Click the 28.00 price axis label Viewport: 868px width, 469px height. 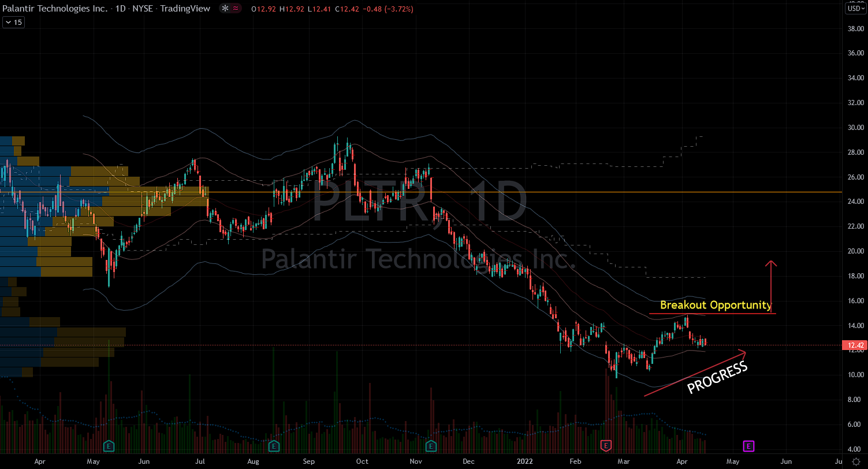coord(855,152)
